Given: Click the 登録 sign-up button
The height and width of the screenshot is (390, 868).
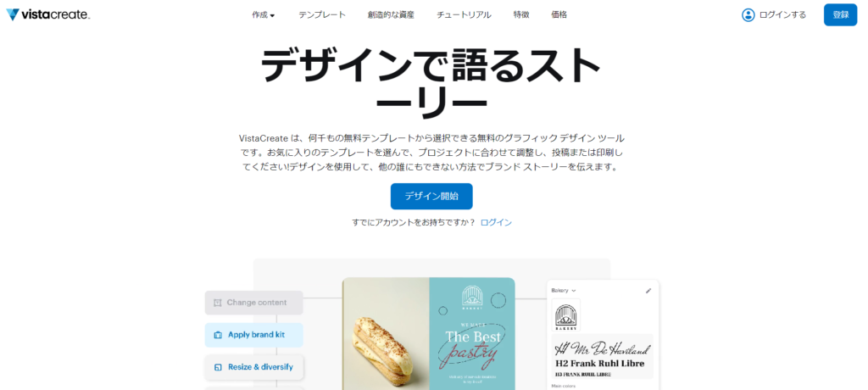Looking at the screenshot, I should (840, 15).
